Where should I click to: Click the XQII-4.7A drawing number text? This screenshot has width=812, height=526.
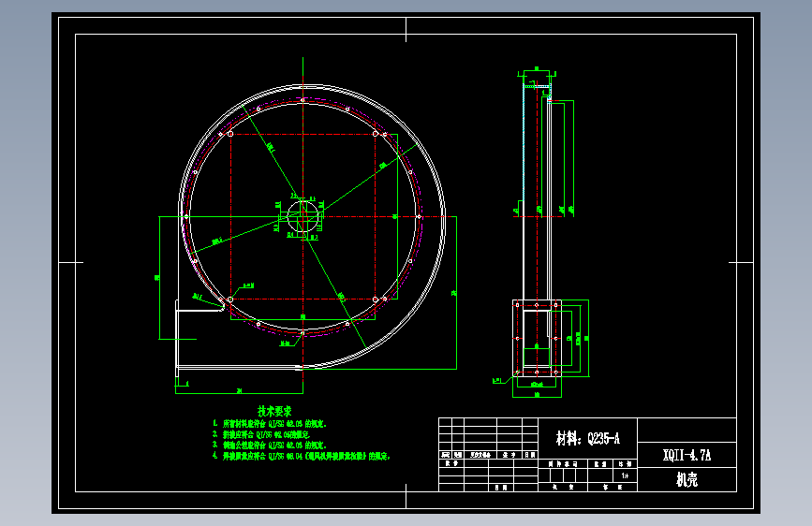tap(687, 455)
